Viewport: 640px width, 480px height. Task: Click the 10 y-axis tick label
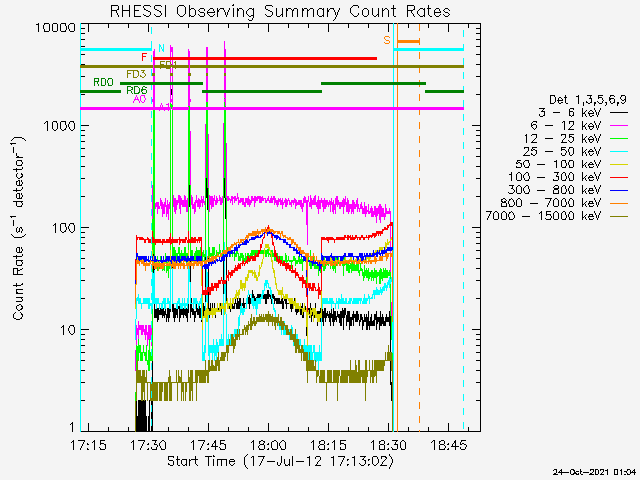[68, 330]
